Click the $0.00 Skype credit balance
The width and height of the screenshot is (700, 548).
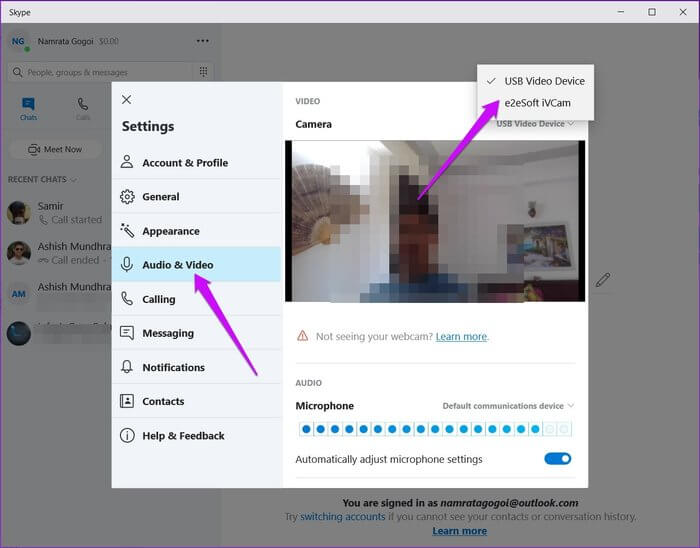108,41
